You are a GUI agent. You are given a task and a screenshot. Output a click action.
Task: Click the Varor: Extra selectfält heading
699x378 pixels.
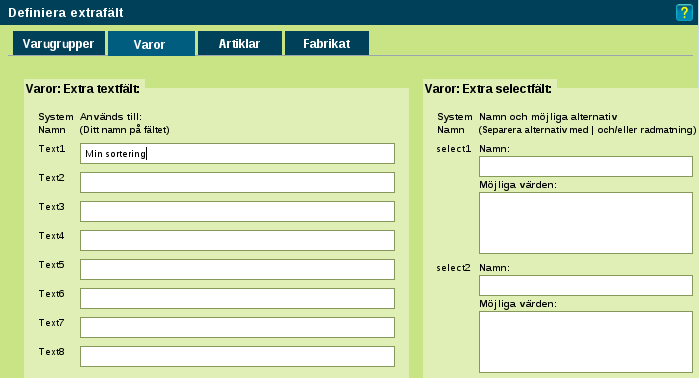click(488, 89)
